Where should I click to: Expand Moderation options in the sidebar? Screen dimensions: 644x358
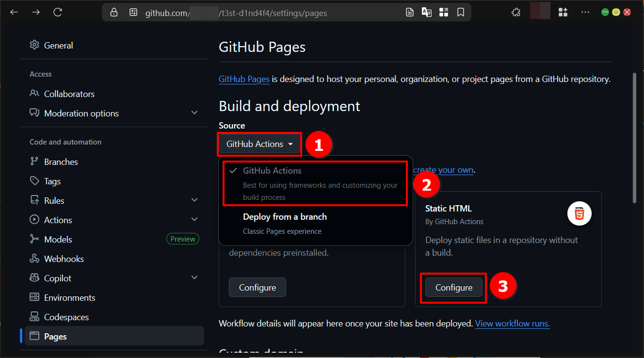[x=194, y=112]
